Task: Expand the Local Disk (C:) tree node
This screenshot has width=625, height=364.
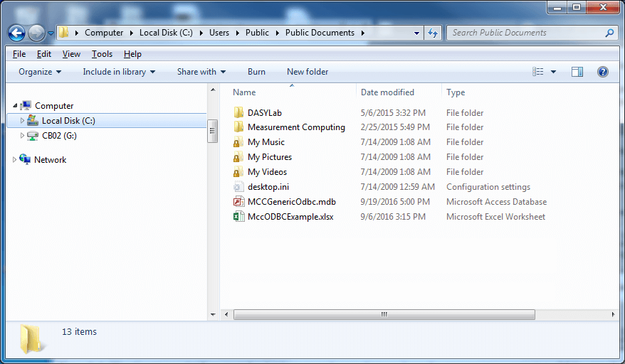Action: pyautogui.click(x=22, y=121)
